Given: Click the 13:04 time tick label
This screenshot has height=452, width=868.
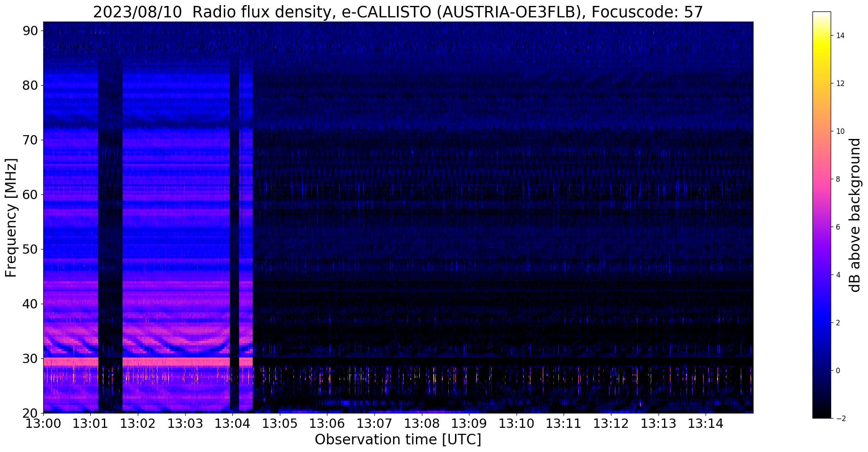Looking at the screenshot, I should pos(233,424).
